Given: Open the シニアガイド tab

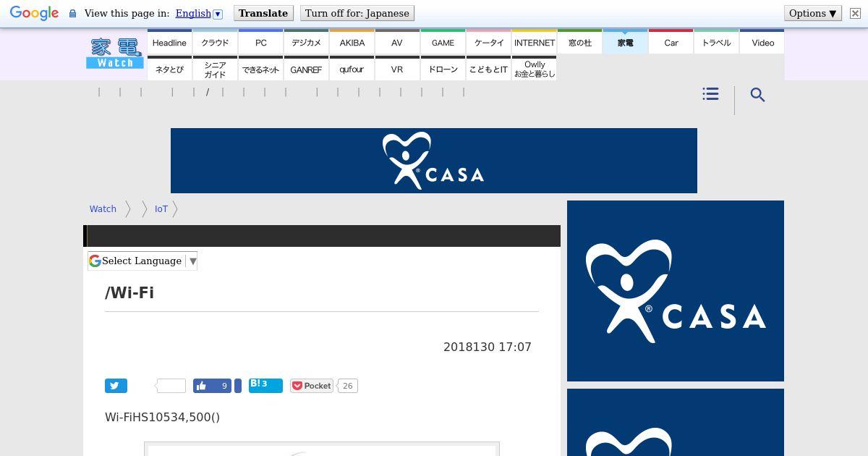Looking at the screenshot, I should pos(215,69).
